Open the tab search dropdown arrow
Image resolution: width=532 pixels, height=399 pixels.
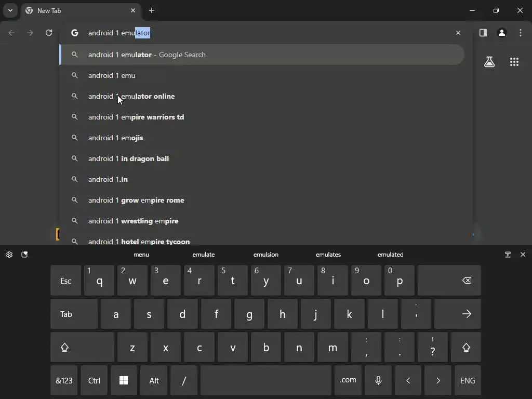(x=10, y=10)
